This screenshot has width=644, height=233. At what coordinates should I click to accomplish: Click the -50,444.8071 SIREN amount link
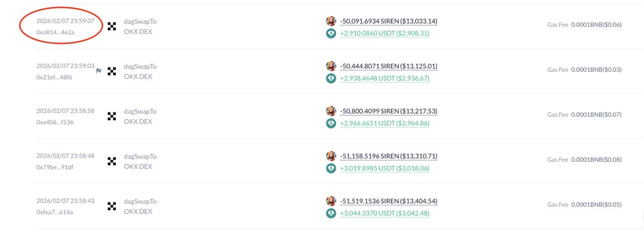tap(389, 66)
